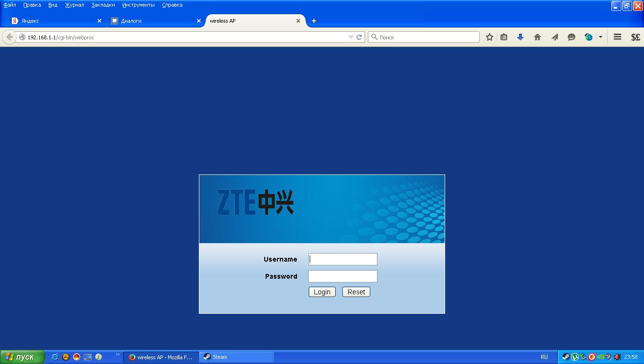Restore down the Firefox window
The width and height of the screenshot is (644, 364).
[x=627, y=6]
